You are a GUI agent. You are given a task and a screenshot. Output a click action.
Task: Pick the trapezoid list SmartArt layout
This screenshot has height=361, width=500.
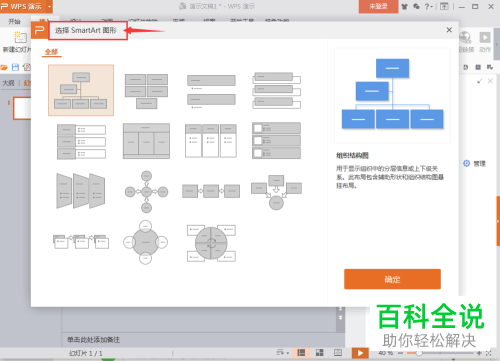[81, 191]
